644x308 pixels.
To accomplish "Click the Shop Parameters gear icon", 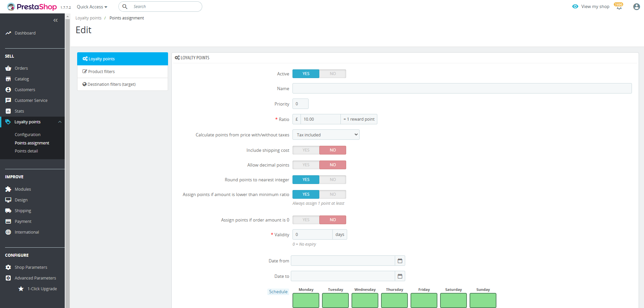I will click(8, 267).
